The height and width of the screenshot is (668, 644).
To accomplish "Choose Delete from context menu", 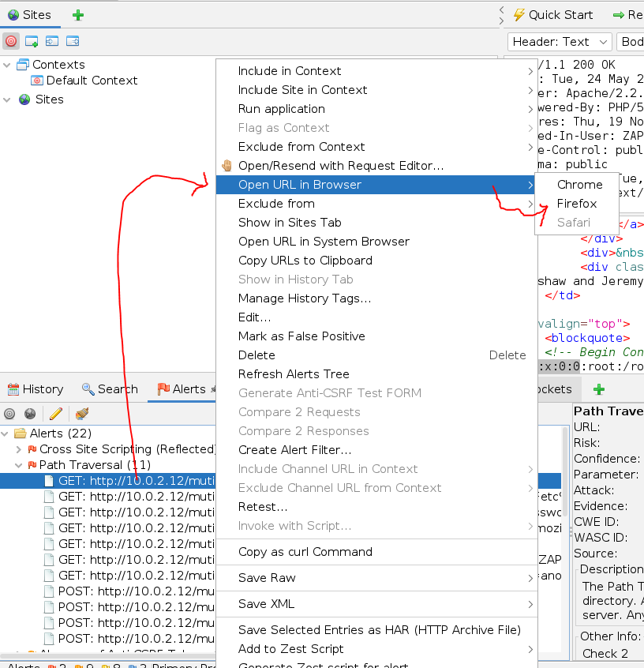I will pos(376,355).
